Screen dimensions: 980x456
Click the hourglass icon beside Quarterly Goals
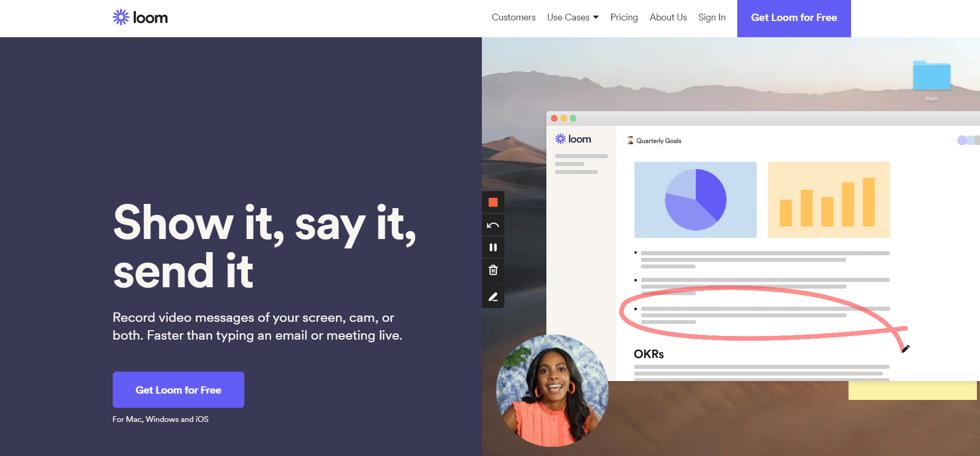click(630, 140)
